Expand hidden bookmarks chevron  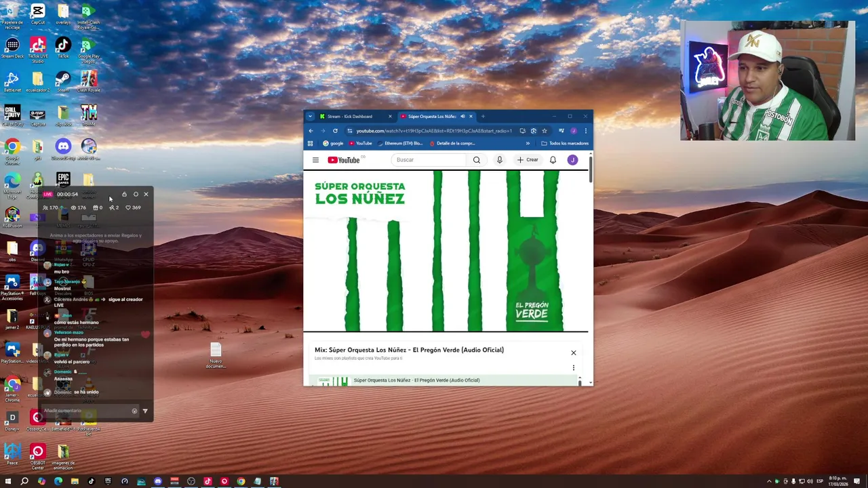528,144
